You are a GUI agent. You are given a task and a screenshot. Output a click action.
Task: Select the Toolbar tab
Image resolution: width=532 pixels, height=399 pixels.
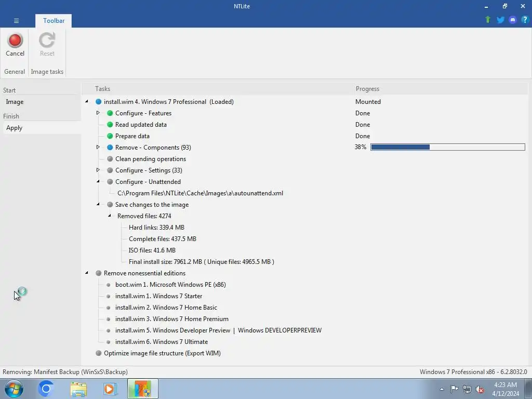pyautogui.click(x=54, y=21)
